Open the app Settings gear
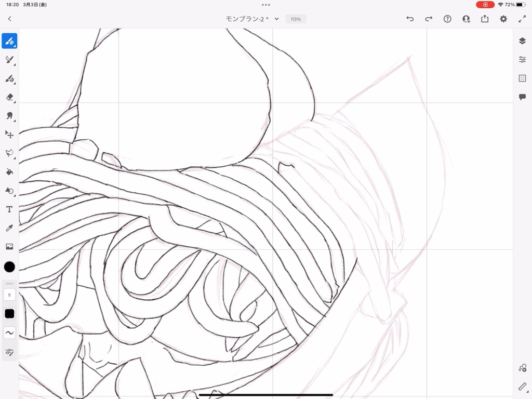This screenshot has width=532, height=399. click(503, 19)
